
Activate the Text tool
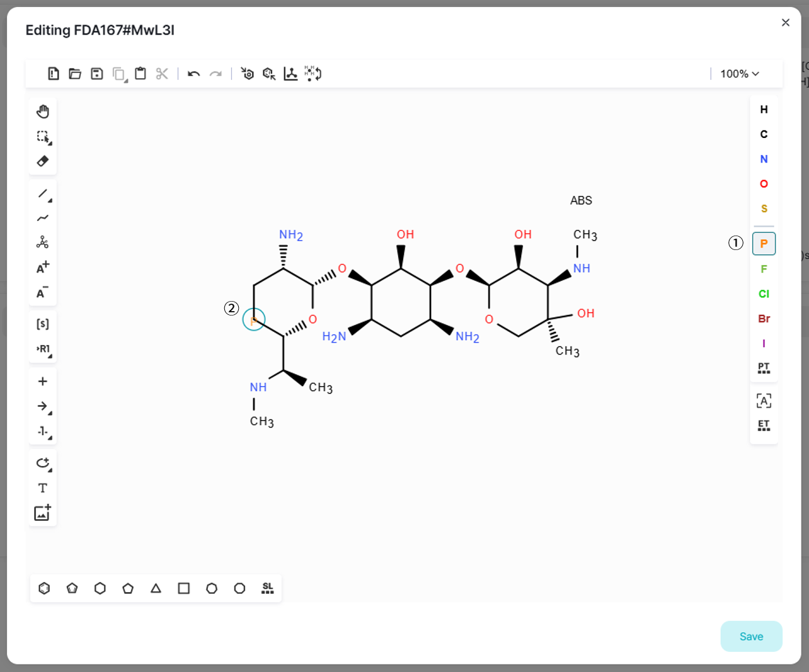click(x=43, y=487)
